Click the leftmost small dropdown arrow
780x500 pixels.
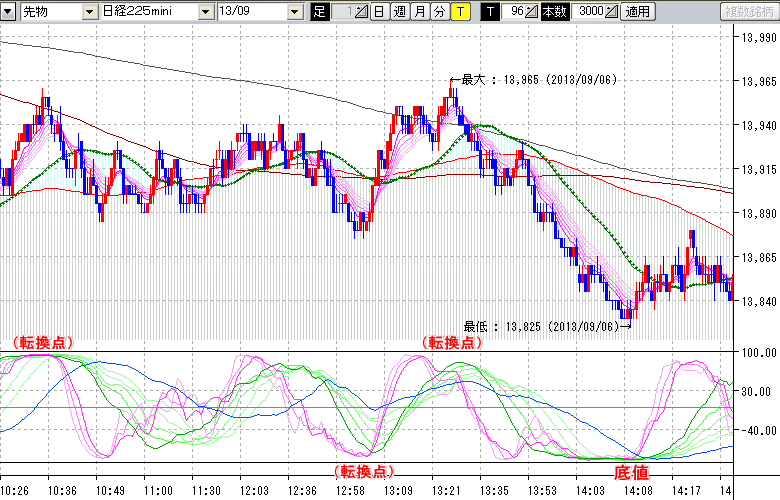[x=8, y=12]
